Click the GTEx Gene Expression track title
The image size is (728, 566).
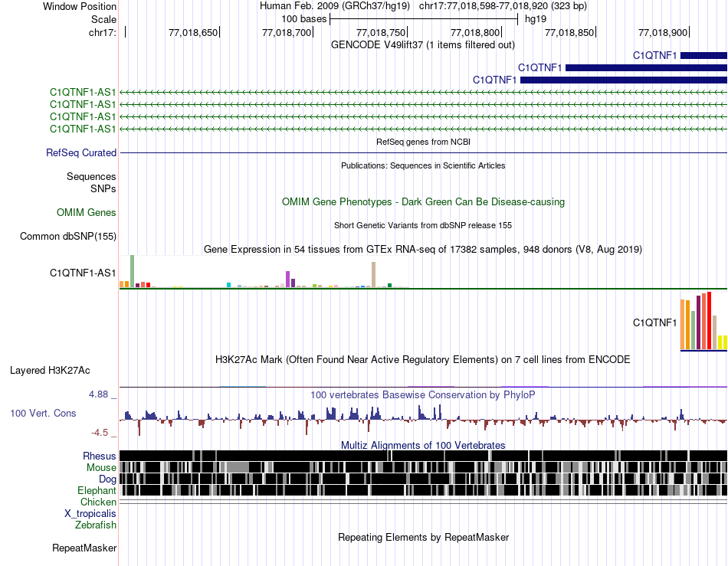423,249
